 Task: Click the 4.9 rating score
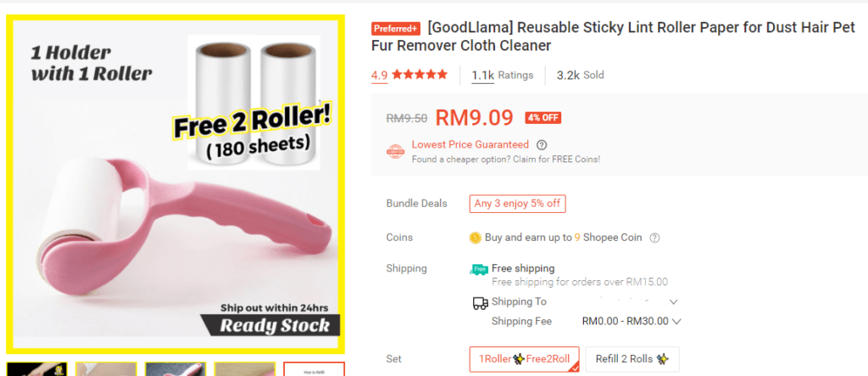point(379,76)
